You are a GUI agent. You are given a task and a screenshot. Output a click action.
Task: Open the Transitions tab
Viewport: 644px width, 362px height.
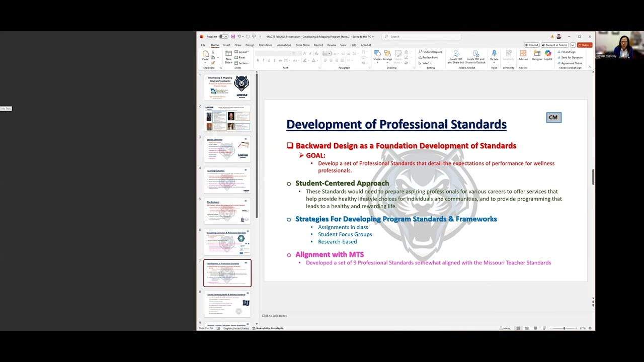point(265,45)
